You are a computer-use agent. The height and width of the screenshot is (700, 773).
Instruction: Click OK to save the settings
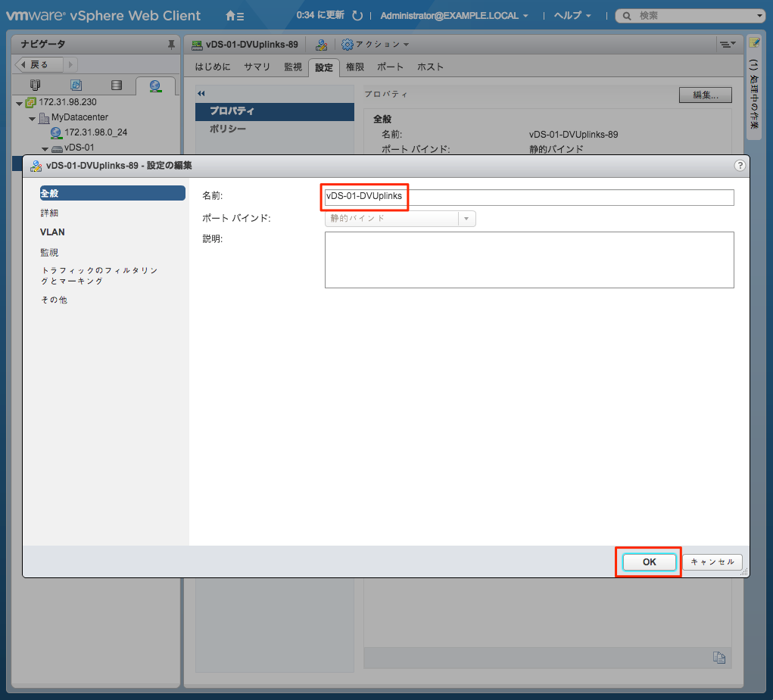click(x=649, y=562)
